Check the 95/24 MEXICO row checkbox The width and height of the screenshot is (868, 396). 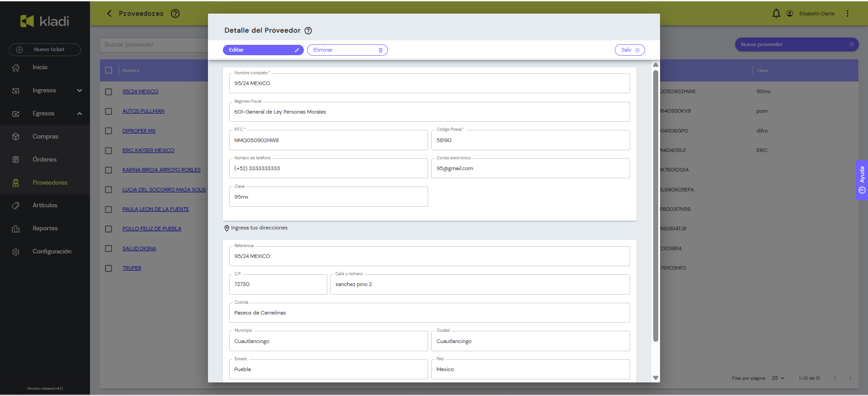[108, 92]
